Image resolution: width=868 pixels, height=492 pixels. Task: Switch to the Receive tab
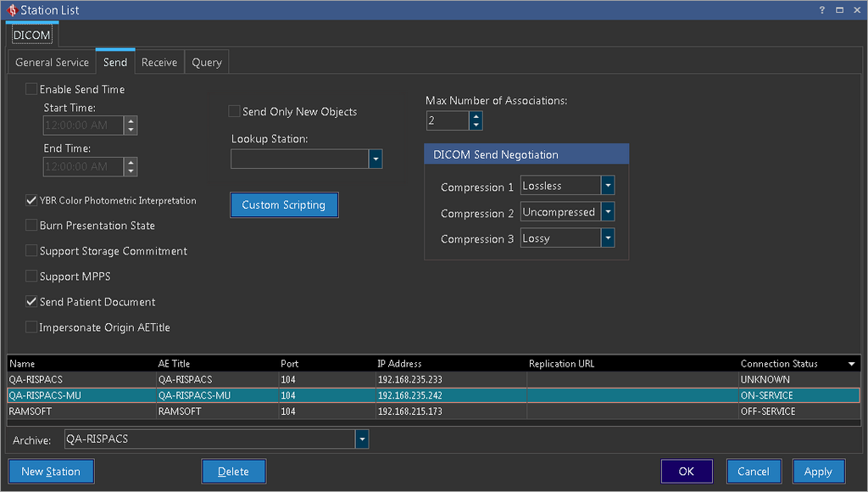pos(159,62)
